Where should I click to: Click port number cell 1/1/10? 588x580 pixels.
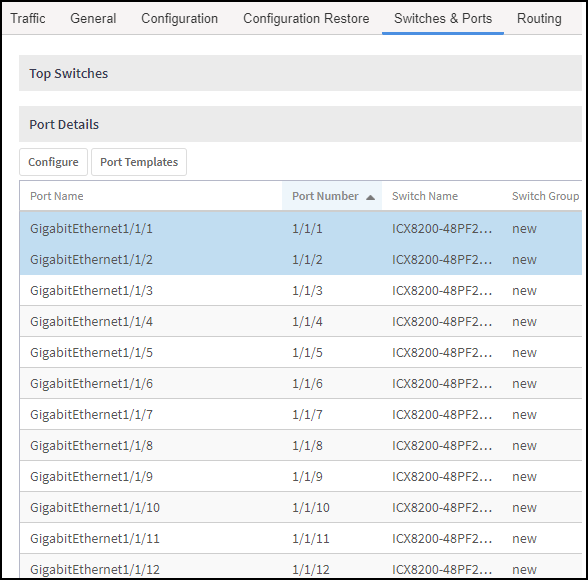point(311,508)
